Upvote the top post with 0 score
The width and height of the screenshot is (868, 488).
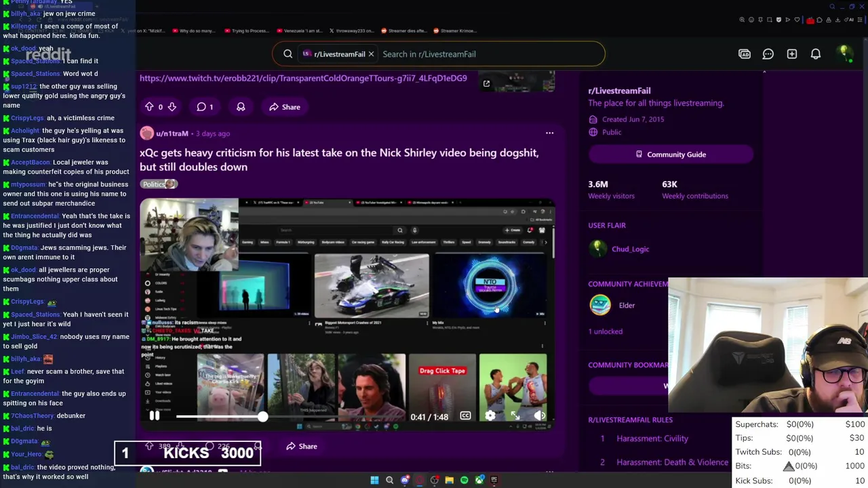[x=149, y=107]
